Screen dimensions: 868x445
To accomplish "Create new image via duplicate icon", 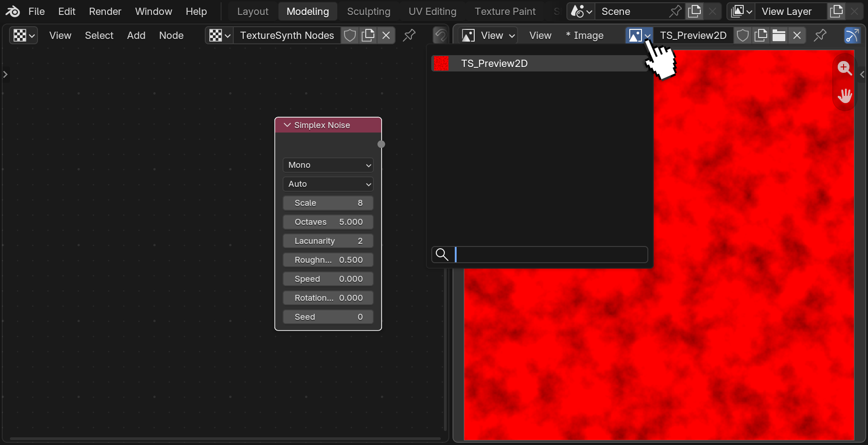I will [x=761, y=35].
